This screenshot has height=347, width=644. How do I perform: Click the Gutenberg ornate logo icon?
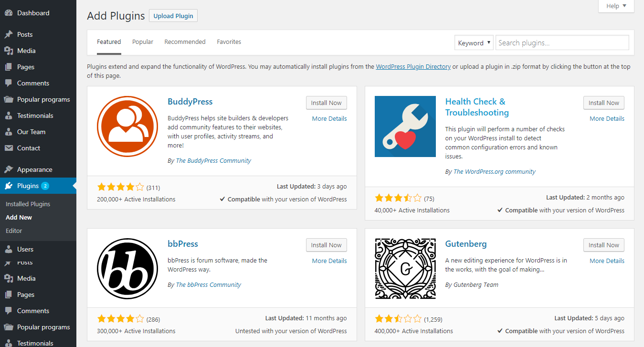pyautogui.click(x=405, y=268)
